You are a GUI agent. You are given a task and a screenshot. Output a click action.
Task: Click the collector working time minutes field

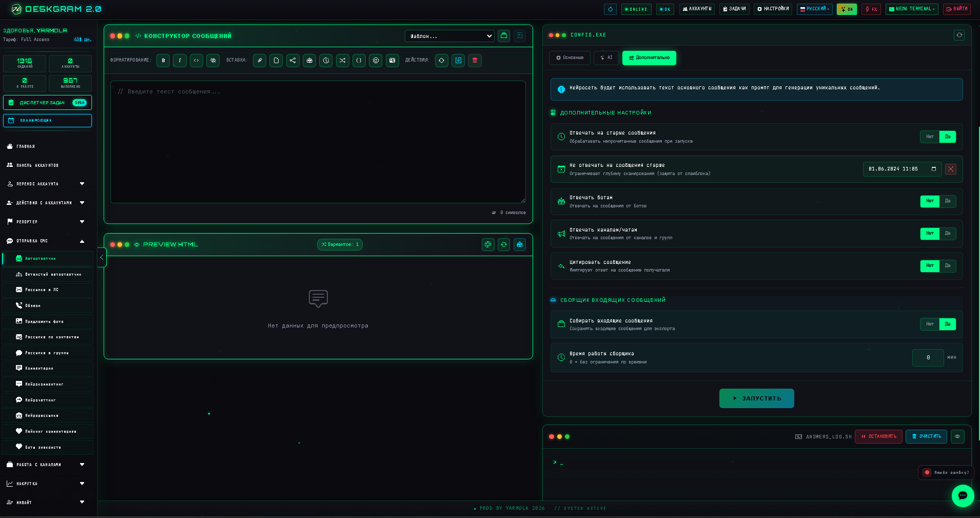point(928,358)
